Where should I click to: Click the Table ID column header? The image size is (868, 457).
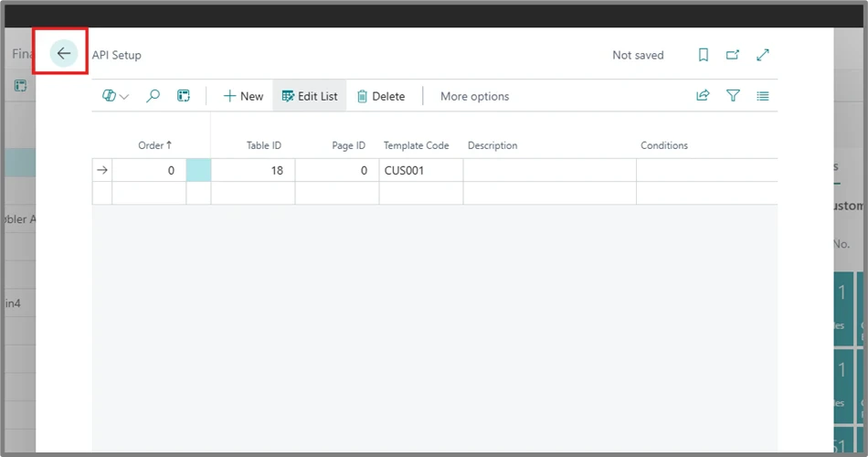click(x=263, y=145)
